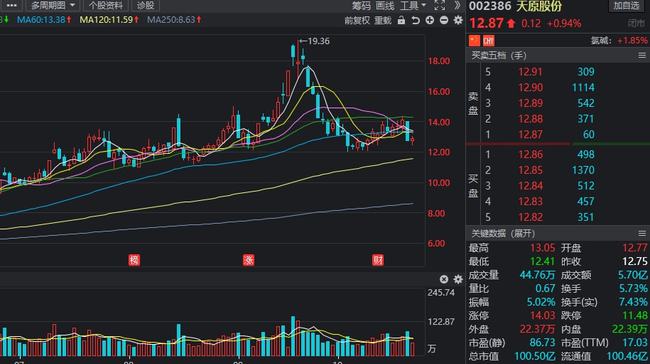Open the 诊股 tab
This screenshot has width=650, height=364.
click(x=146, y=5)
